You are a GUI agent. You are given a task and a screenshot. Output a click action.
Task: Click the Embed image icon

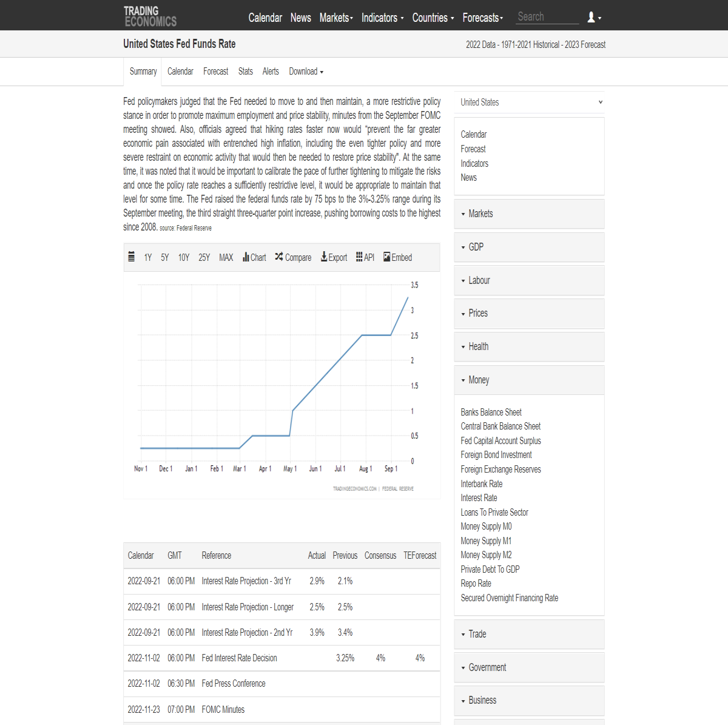pyautogui.click(x=387, y=257)
